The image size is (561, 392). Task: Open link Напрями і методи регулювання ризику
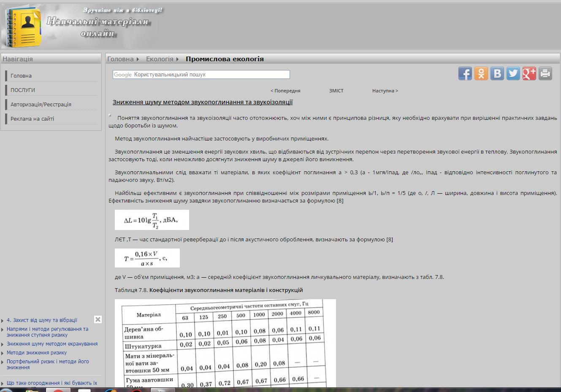coord(47,332)
